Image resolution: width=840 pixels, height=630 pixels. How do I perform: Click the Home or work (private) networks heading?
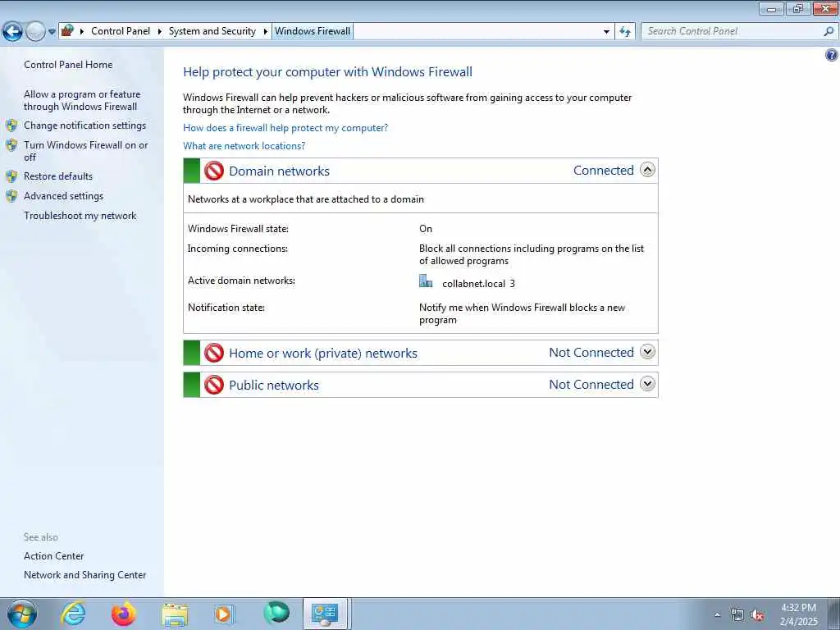pos(323,353)
